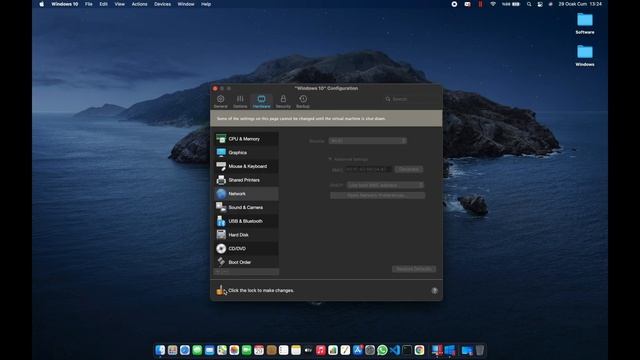This screenshot has width=640, height=360.
Task: Open the Windows 10 application menu
Action: tap(64, 4)
